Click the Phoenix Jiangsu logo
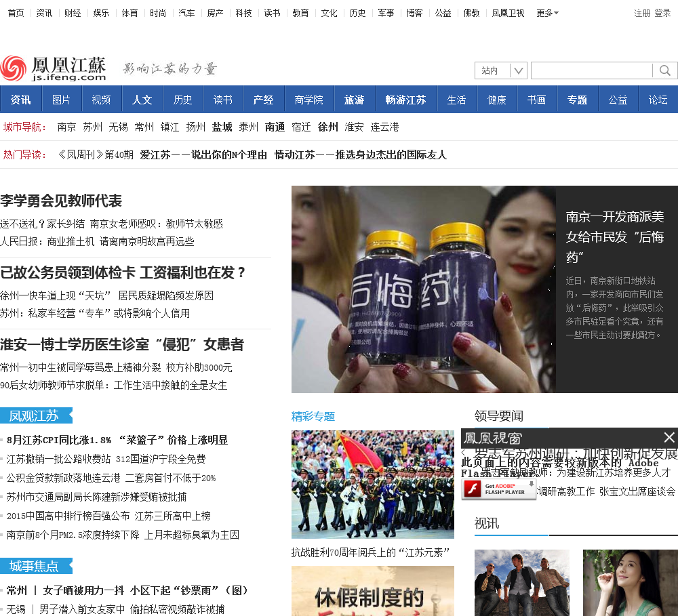Image resolution: width=678 pixels, height=616 pixels. point(54,68)
